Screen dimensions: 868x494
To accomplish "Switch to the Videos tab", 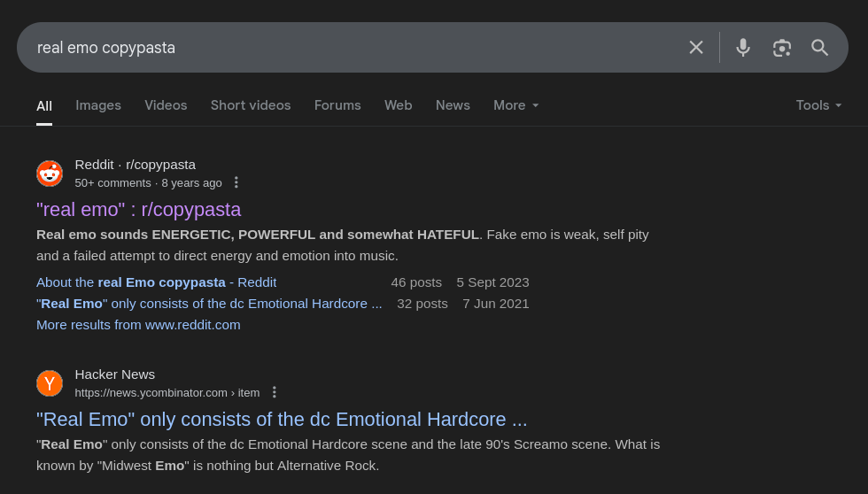I will click(166, 105).
